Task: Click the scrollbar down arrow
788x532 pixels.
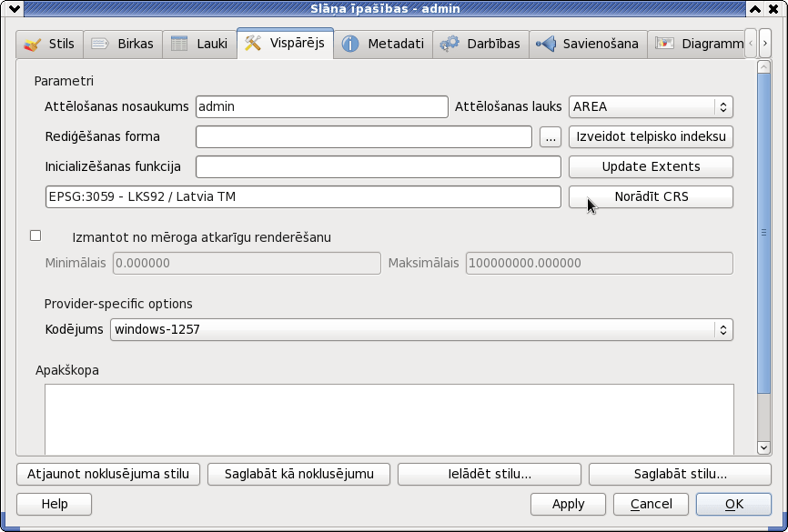Action: tap(763, 447)
